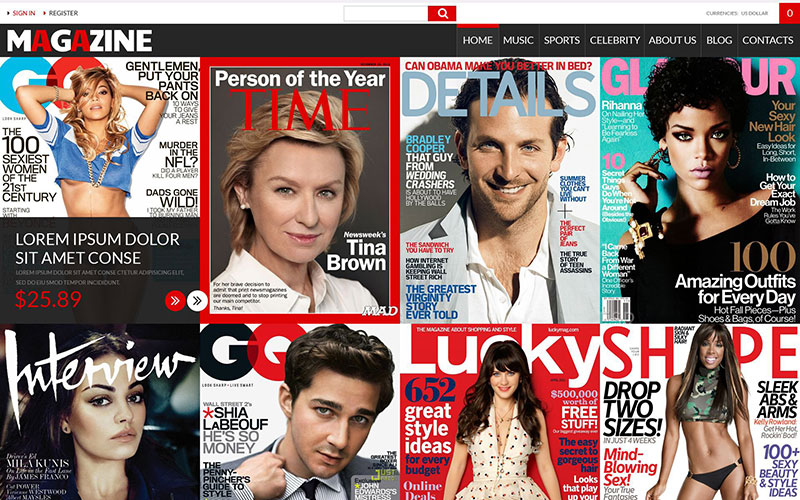Open the Glamour Rihanna cover
This screenshot has width=800, height=500.
(x=700, y=190)
